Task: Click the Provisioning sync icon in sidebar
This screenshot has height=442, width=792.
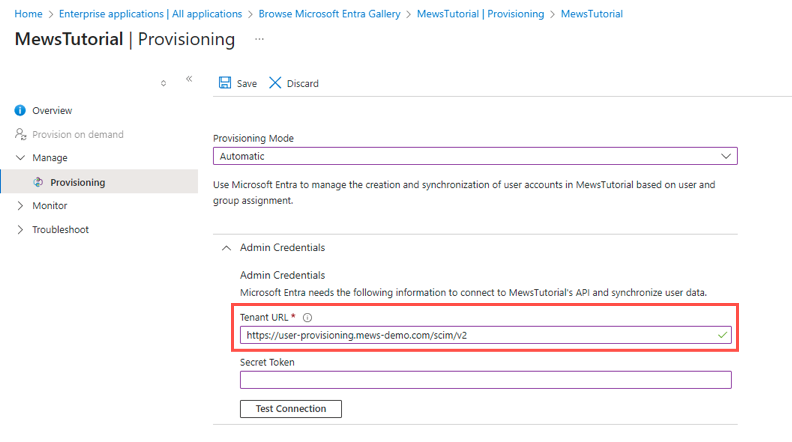Action: (x=38, y=182)
